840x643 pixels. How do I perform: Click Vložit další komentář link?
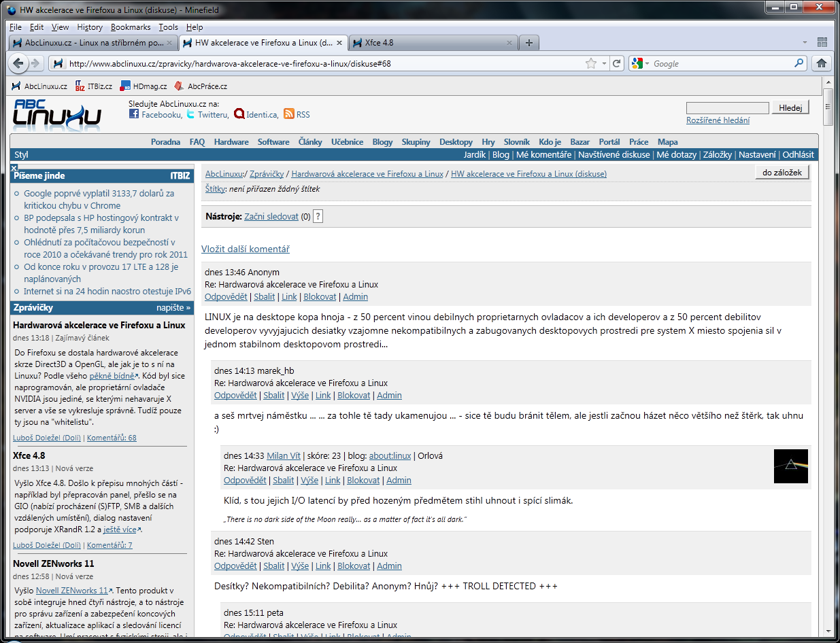[246, 249]
